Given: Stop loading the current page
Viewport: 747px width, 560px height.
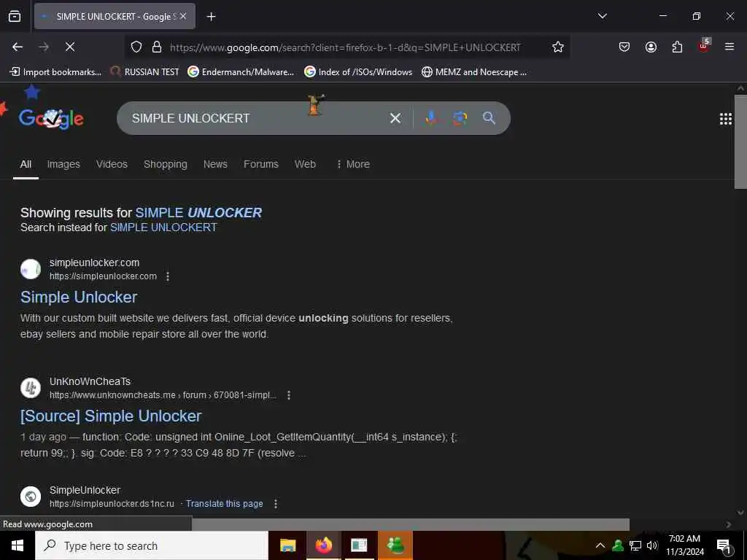Looking at the screenshot, I should coord(69,47).
